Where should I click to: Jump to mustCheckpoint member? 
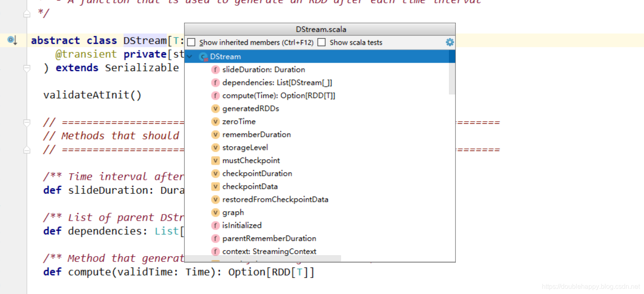(251, 161)
